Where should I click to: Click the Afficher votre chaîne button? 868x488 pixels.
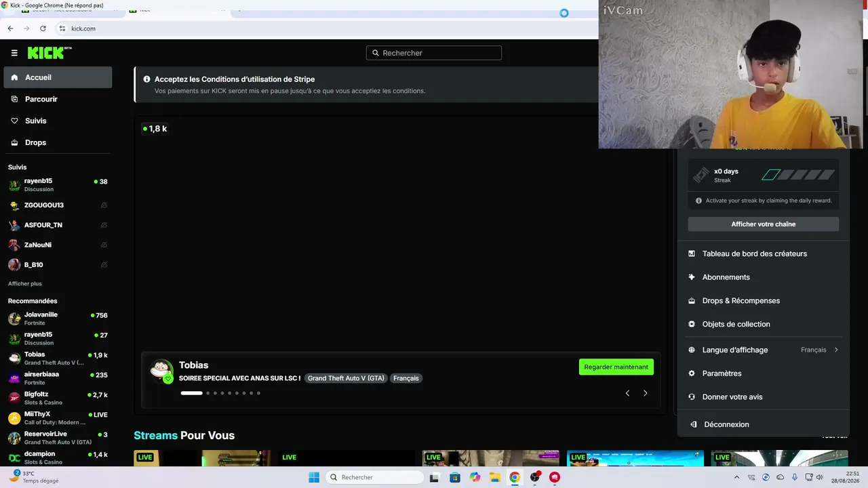[764, 224]
